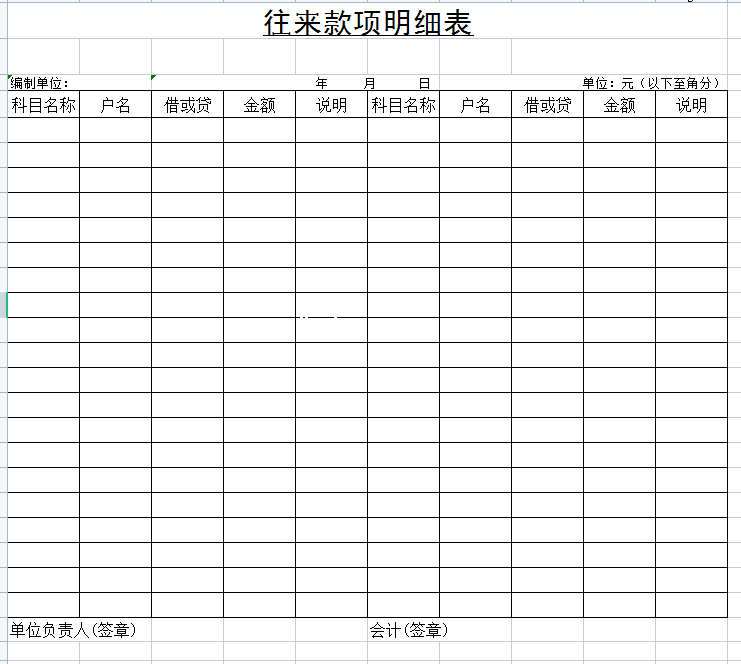
Task: Select the left 科目名称 header cell
Action: 43,105
